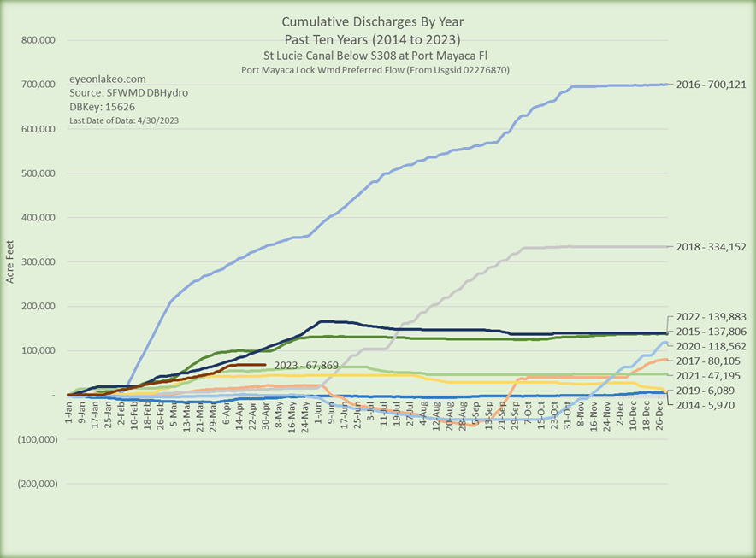Click the '2017 - 80,105' data label
This screenshot has height=558, width=756.
click(x=707, y=361)
